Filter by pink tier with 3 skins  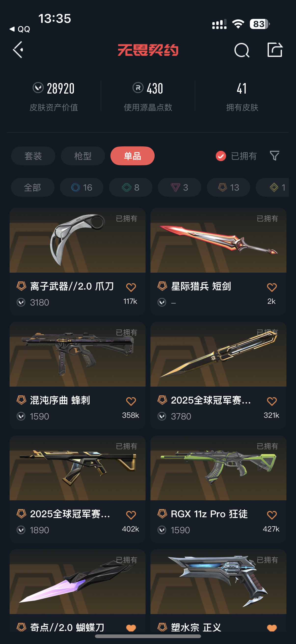click(x=179, y=187)
